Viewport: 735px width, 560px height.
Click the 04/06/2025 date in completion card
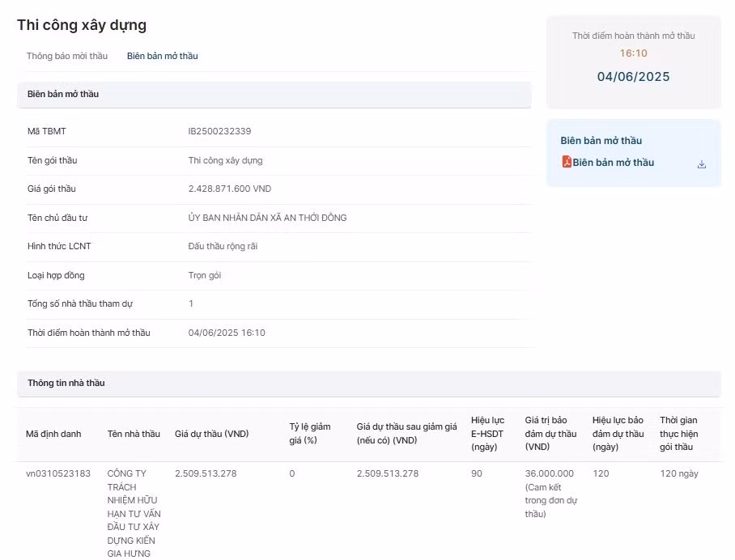point(633,77)
